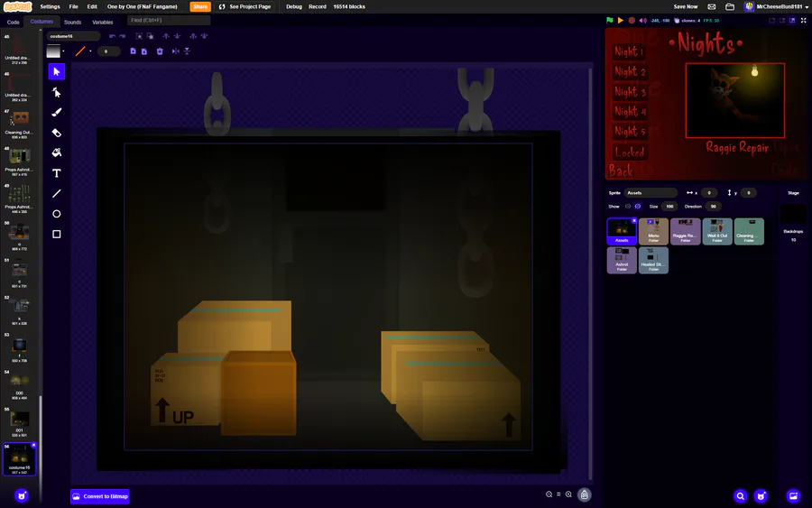Select the Rectangle tool
812x508 pixels.
pyautogui.click(x=57, y=234)
